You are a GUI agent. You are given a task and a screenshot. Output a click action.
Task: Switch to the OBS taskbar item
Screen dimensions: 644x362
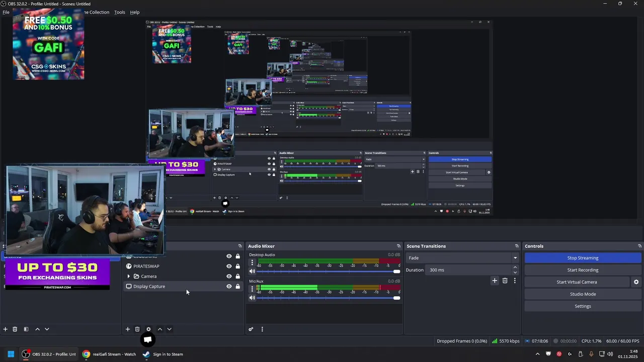[49, 354]
